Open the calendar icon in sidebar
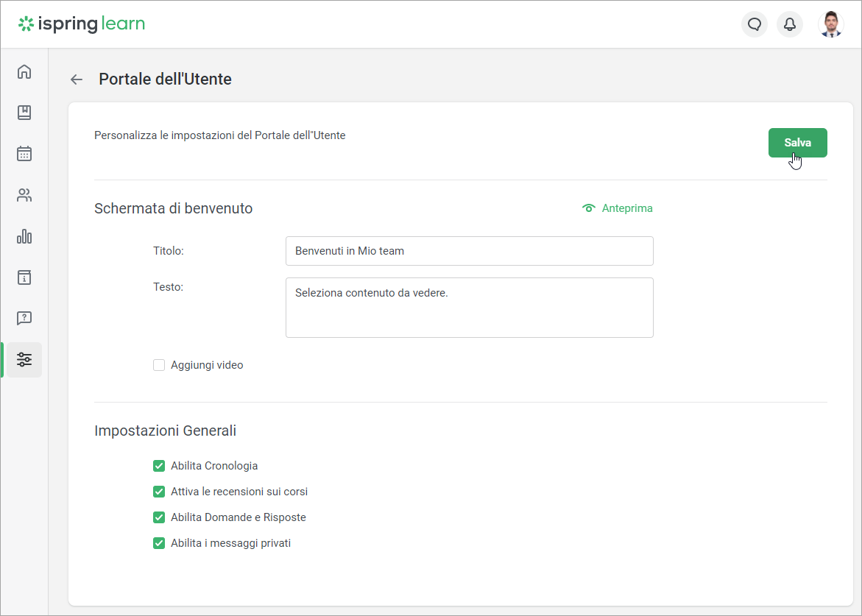This screenshot has width=862, height=616. pos(24,154)
